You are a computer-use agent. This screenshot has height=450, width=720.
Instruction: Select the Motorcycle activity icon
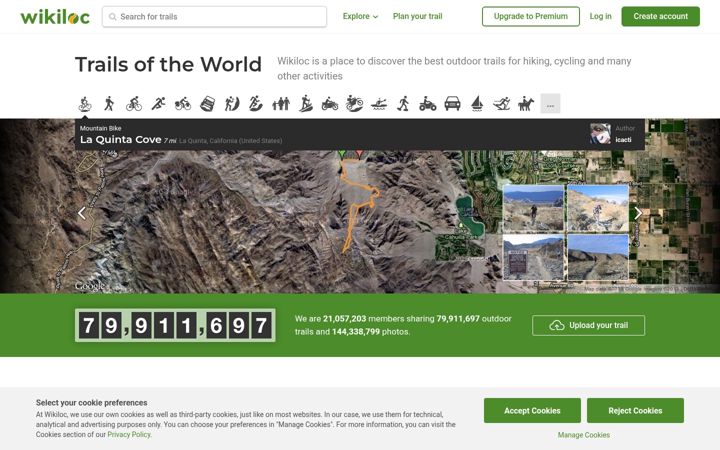pyautogui.click(x=330, y=104)
